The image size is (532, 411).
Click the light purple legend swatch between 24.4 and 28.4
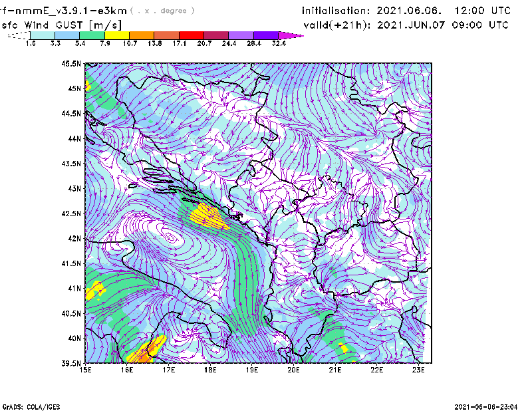241,35
